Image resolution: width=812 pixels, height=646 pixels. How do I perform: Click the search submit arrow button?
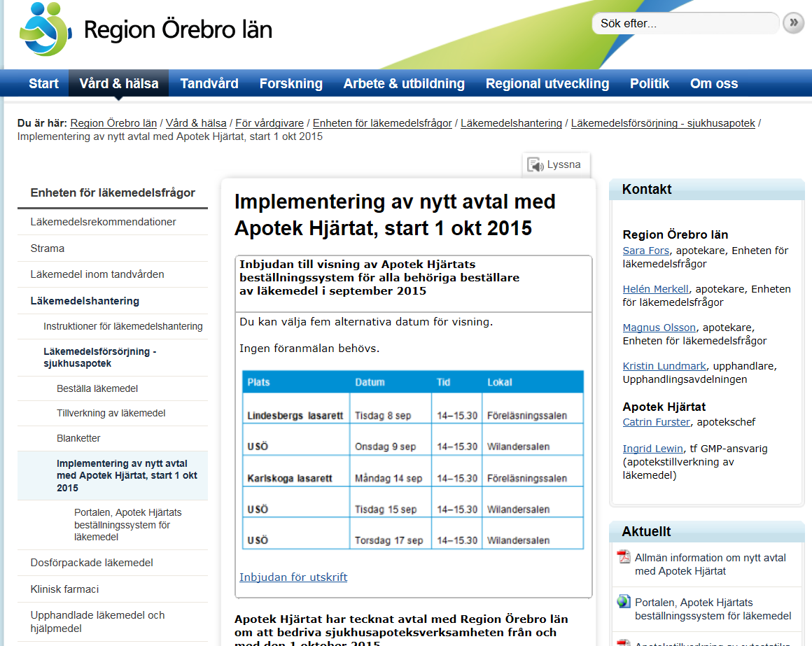(x=793, y=23)
